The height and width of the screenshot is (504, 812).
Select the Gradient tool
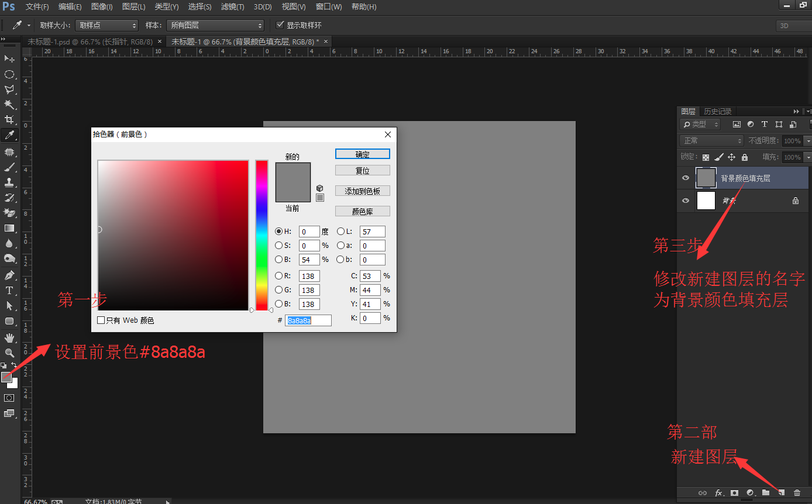click(9, 228)
